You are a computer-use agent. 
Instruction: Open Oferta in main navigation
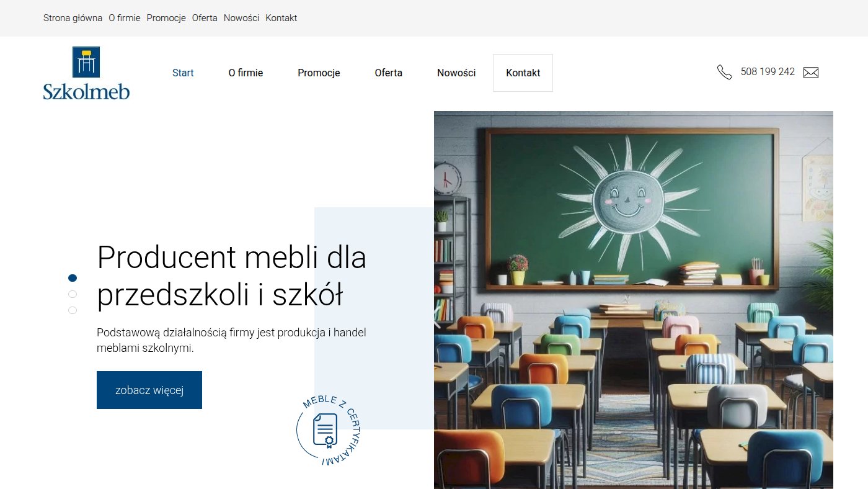389,73
